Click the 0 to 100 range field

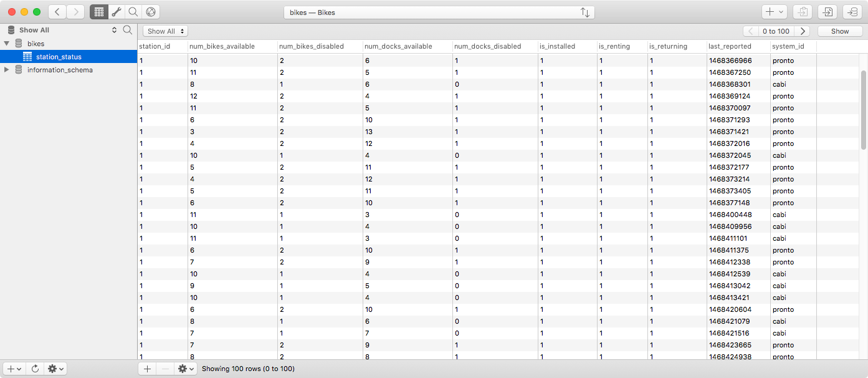tap(776, 31)
